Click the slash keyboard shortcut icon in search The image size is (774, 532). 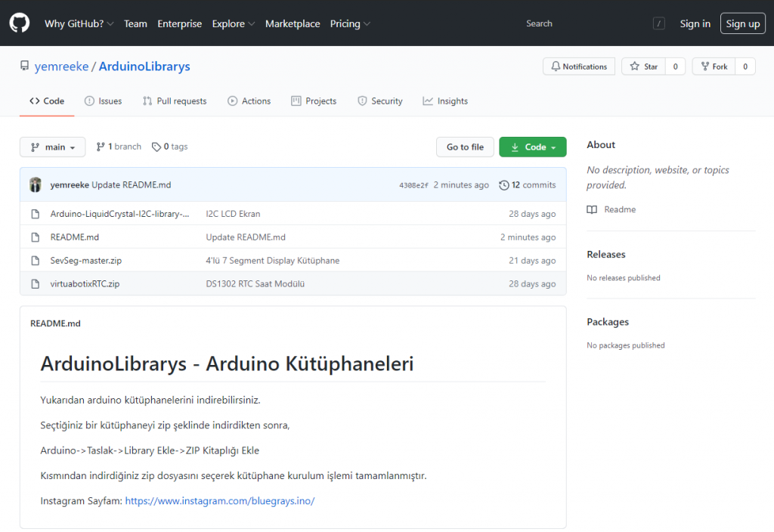[658, 23]
